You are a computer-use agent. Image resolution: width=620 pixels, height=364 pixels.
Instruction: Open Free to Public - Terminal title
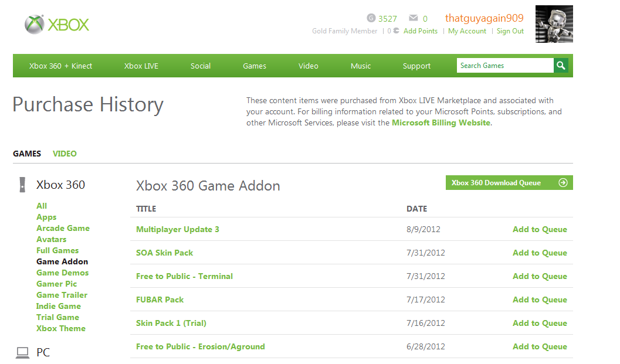pos(184,276)
